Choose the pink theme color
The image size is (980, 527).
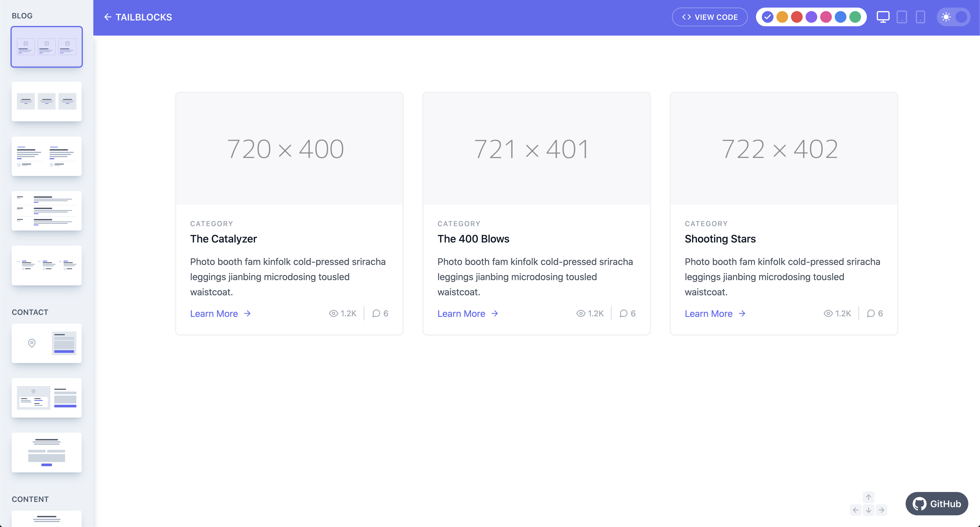coord(826,17)
